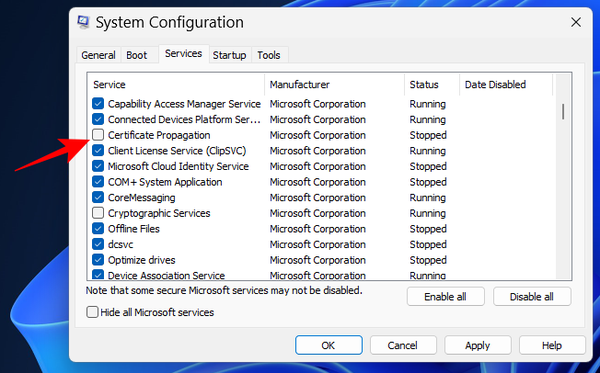
Task: Go to the Tools tab
Action: pyautogui.click(x=269, y=55)
